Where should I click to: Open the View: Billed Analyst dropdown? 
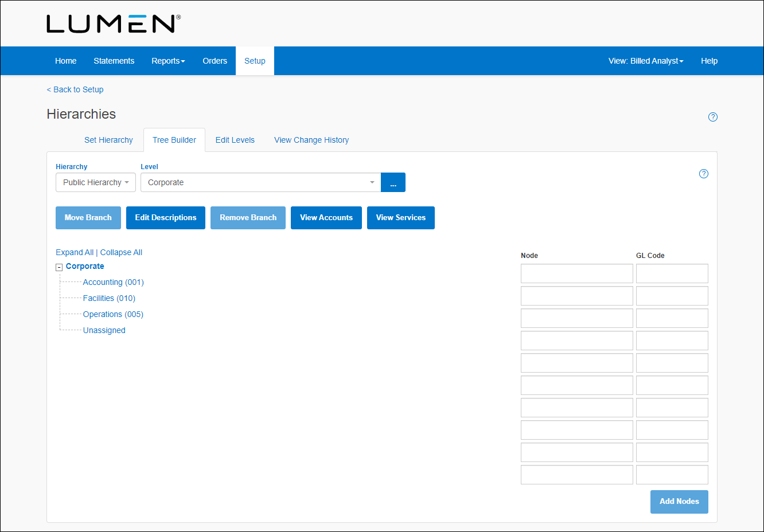[x=646, y=61]
